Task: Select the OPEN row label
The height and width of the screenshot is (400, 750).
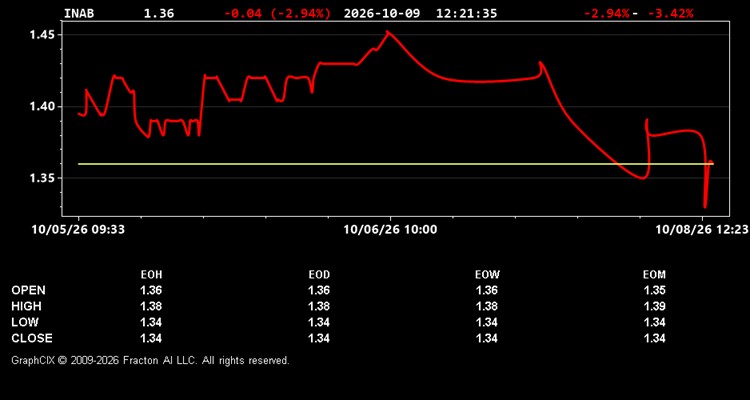Action: (x=29, y=290)
